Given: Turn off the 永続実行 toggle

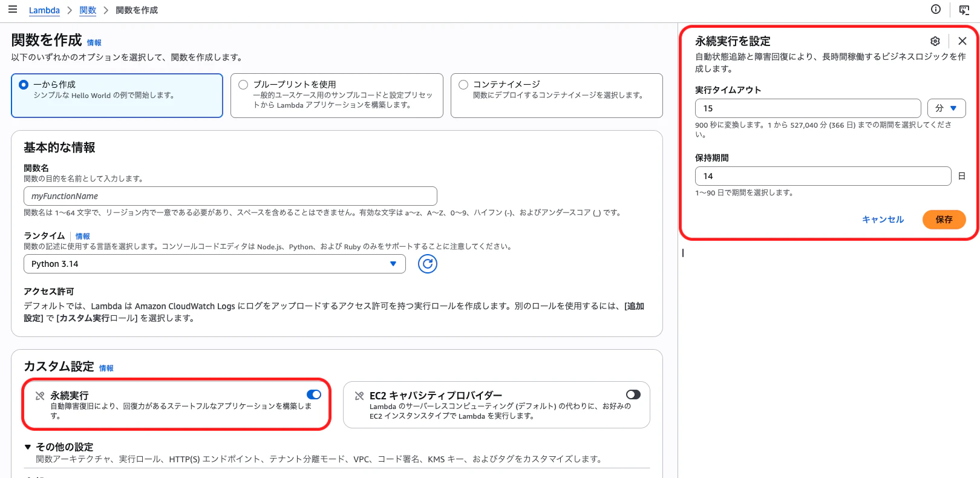Looking at the screenshot, I should click(314, 395).
